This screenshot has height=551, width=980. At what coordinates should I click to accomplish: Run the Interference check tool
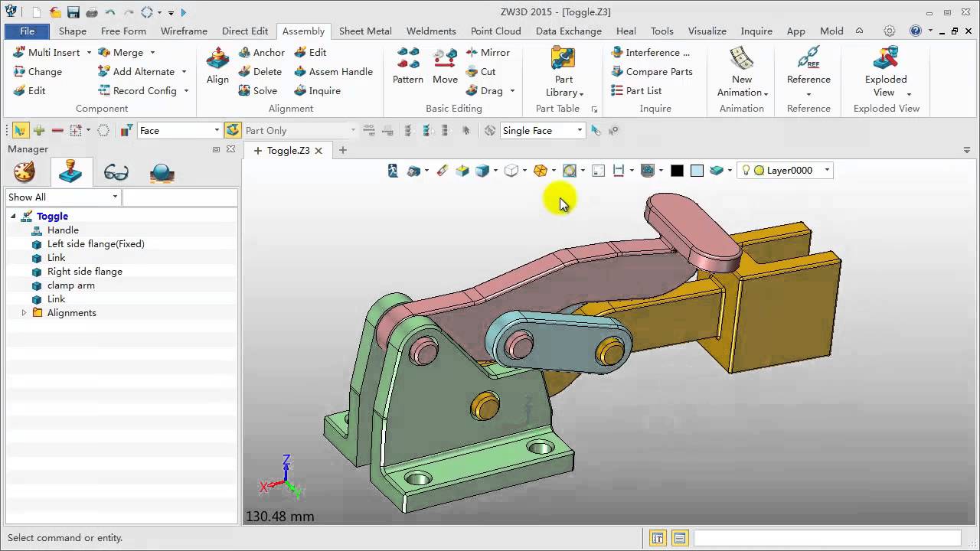click(651, 52)
